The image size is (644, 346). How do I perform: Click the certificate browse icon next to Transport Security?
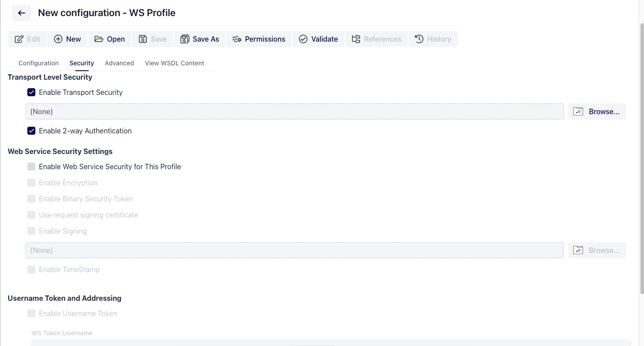click(578, 111)
